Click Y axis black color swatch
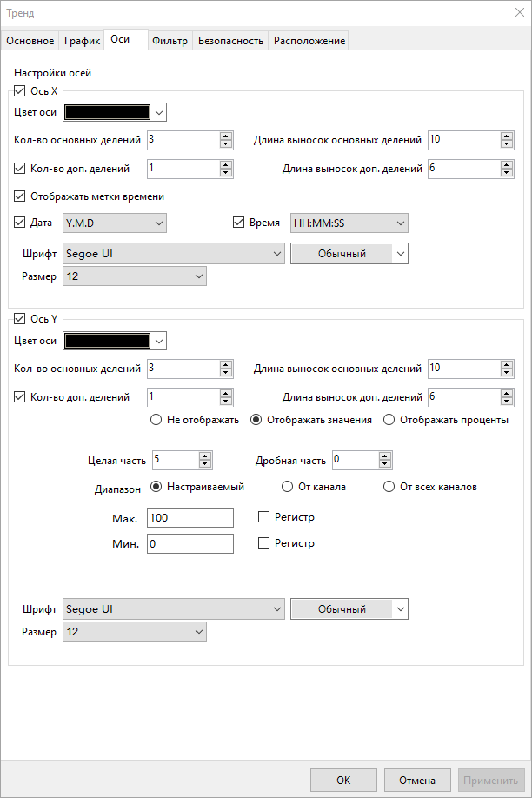The height and width of the screenshot is (798, 532). [x=108, y=341]
